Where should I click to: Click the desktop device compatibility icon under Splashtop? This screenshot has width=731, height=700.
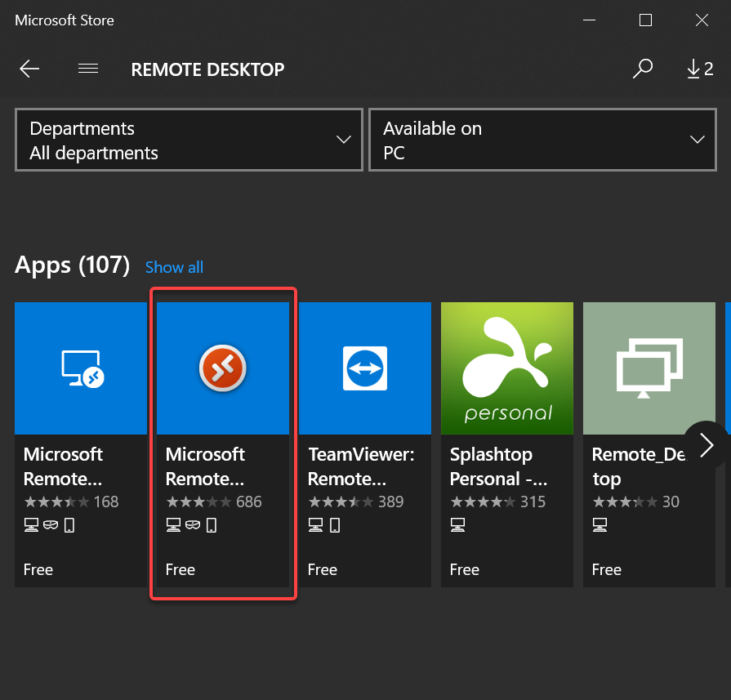pos(457,524)
